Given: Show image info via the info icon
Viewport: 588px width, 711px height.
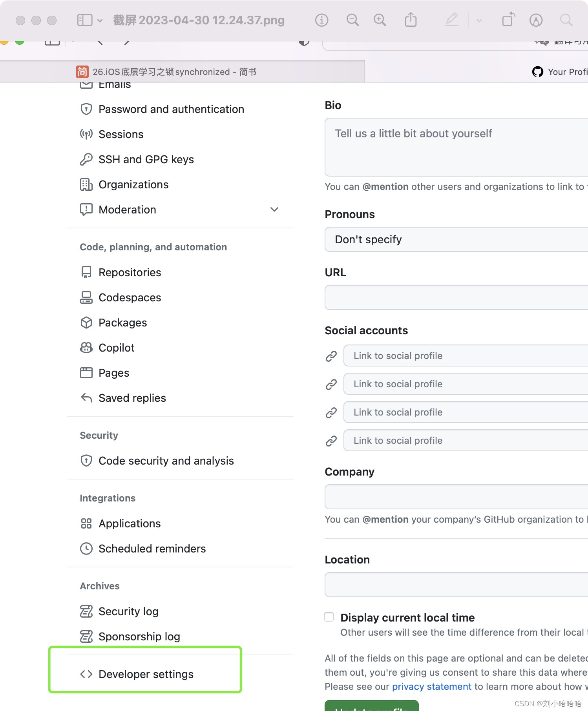Looking at the screenshot, I should [x=321, y=20].
